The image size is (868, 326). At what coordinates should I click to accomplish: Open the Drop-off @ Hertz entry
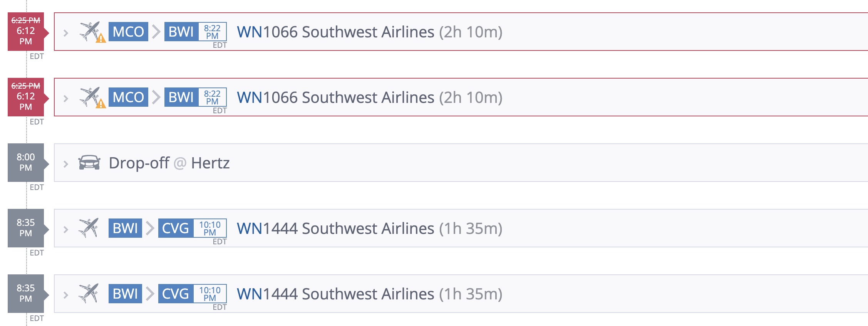coord(169,163)
